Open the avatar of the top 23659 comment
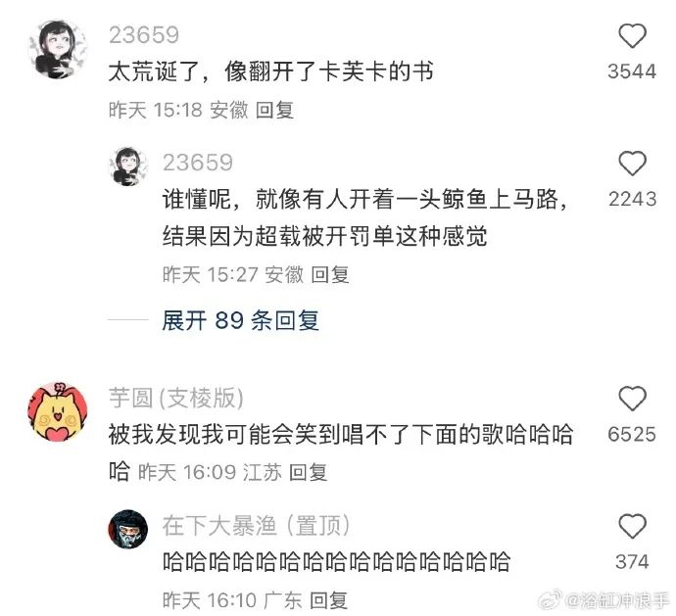676x616 pixels. click(x=58, y=49)
